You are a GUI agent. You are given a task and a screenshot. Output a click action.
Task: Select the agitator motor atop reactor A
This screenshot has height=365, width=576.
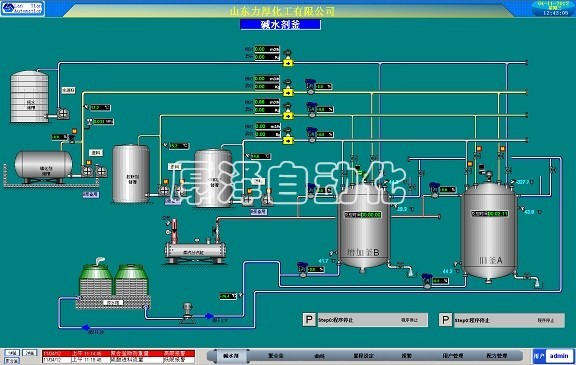click(489, 176)
